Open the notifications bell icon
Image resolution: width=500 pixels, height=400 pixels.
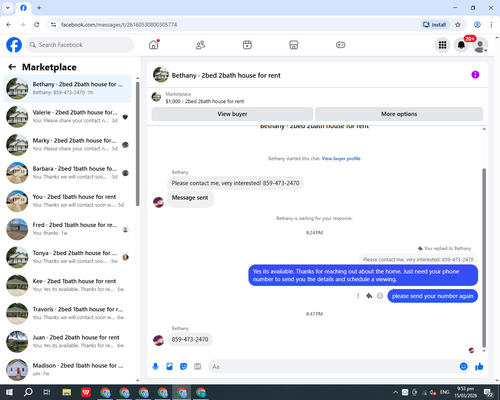point(461,45)
